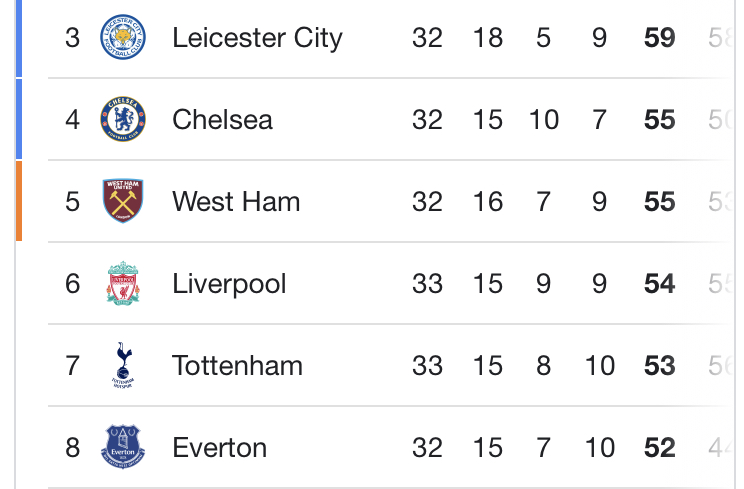Click the Chelsea club crest
Image resolution: width=744 pixels, height=489 pixels.
click(123, 120)
